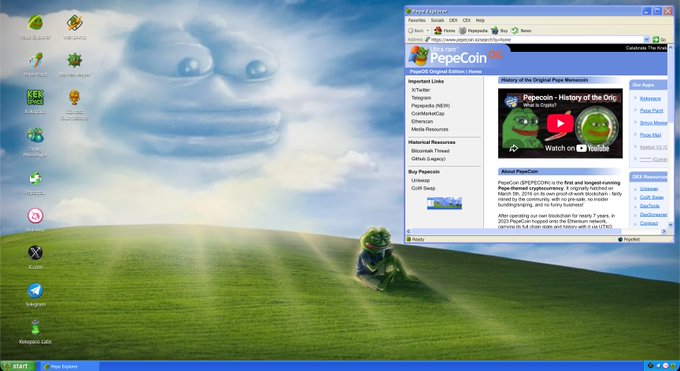Open the Github (Legacy) link
680x371 pixels.
click(428, 159)
